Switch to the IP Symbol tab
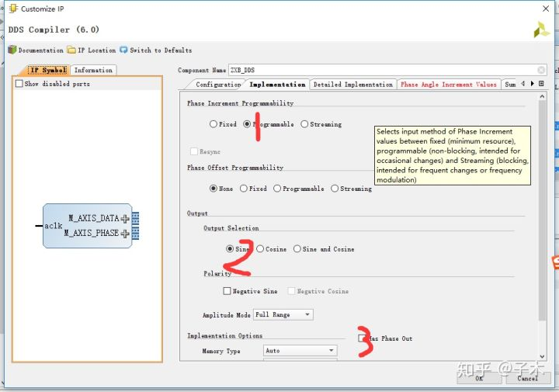Image resolution: width=559 pixels, height=392 pixels. coord(48,70)
